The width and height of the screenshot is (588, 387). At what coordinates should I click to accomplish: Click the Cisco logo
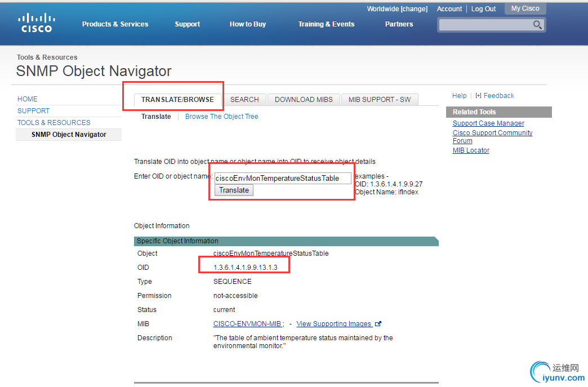coord(37,23)
